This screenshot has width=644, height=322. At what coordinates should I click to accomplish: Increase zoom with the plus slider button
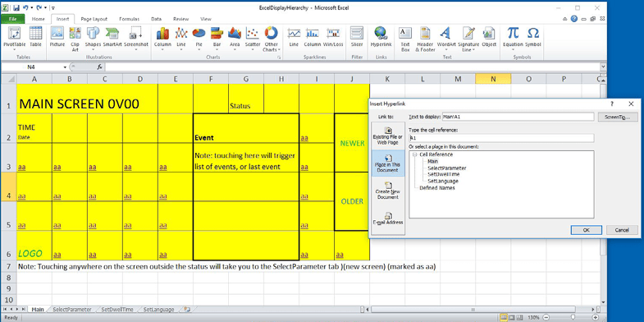click(x=596, y=317)
